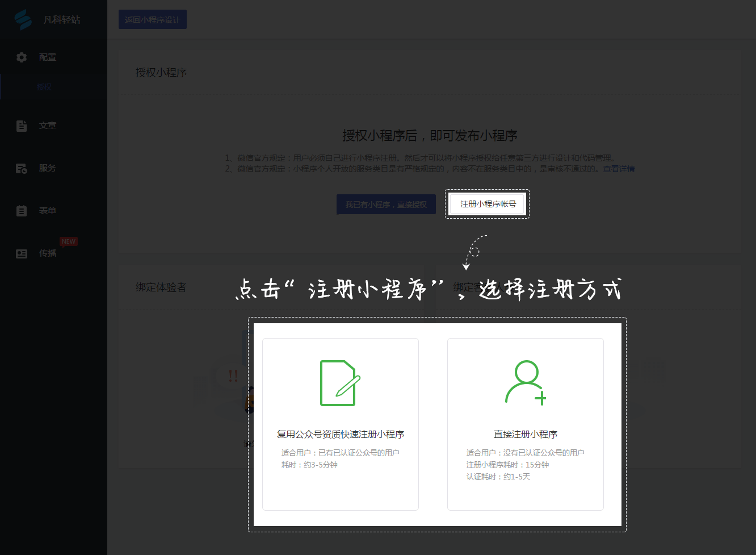Choose 复用公众号资质快速注册小程序 card
Viewport: 756px width, 555px height.
tap(341, 424)
